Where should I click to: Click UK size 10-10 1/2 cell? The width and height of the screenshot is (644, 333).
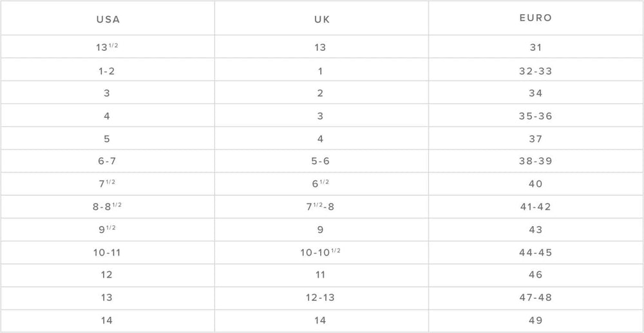[320, 252]
